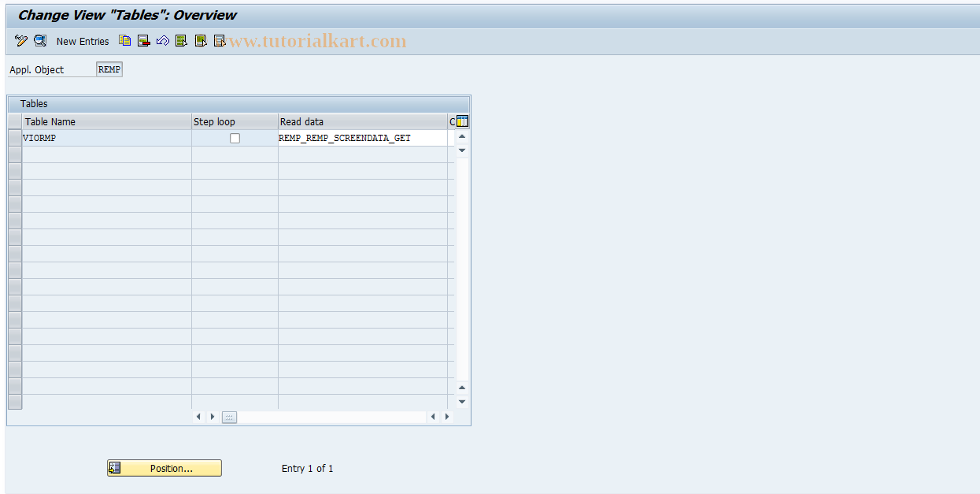
Task: Click scroll-right arrow at end of horizontal scrollbar
Action: click(447, 417)
